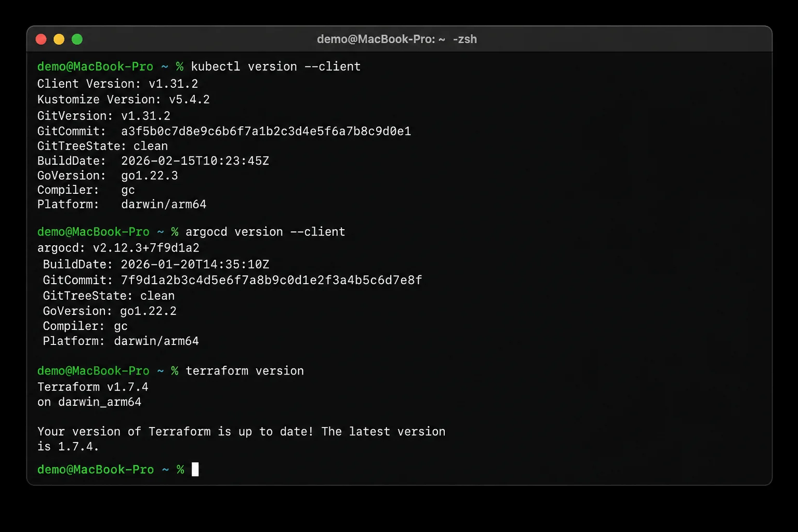This screenshot has height=532, width=798.
Task: Click the green prompt before the kubectl command
Action: click(110, 66)
